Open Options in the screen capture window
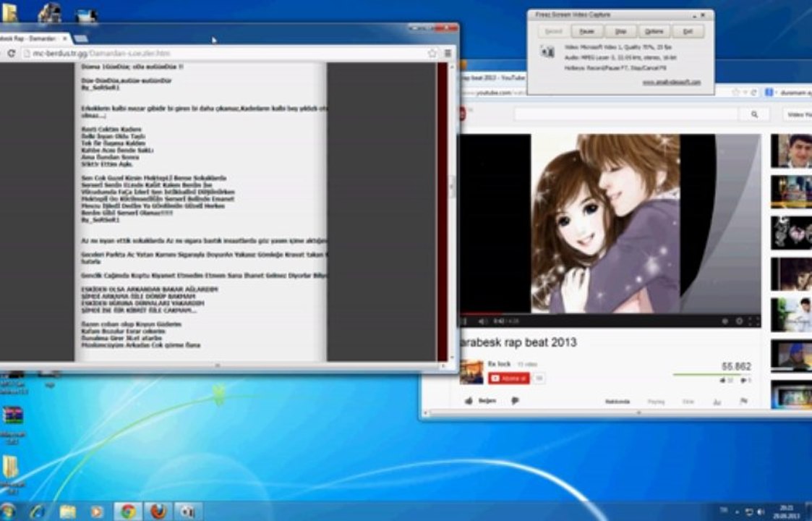The height and width of the screenshot is (521, 812). click(x=654, y=32)
